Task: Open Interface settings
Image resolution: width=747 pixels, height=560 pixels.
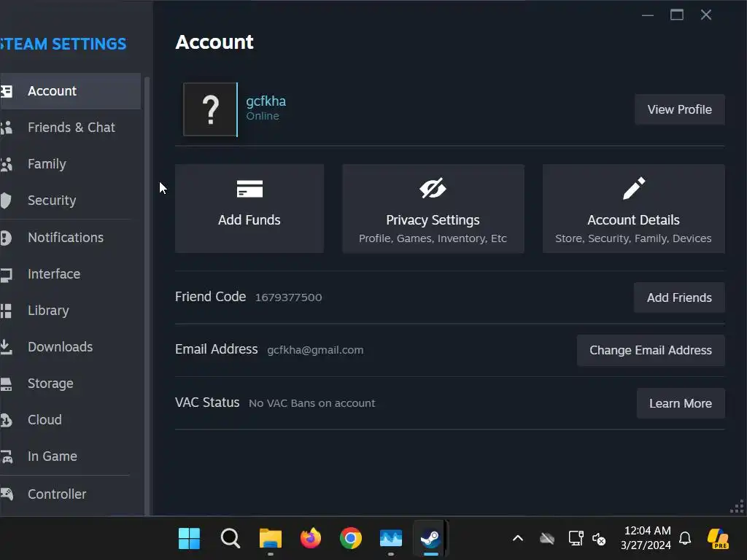Action: (x=71, y=274)
